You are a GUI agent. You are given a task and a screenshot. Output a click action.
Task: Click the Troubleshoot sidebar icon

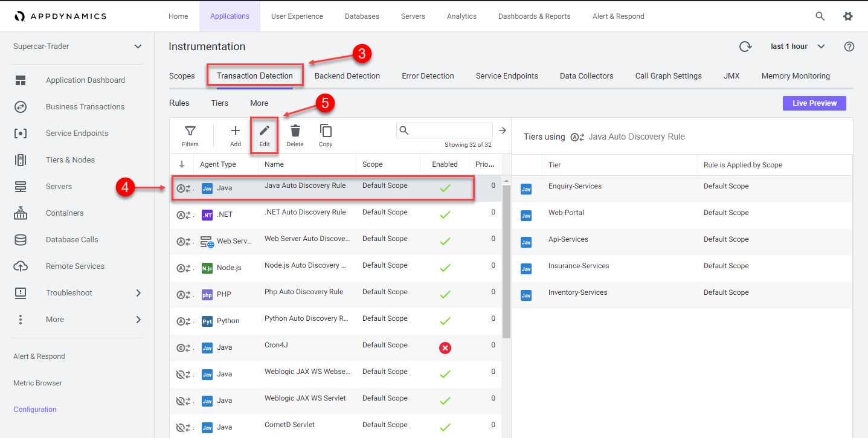pyautogui.click(x=21, y=293)
